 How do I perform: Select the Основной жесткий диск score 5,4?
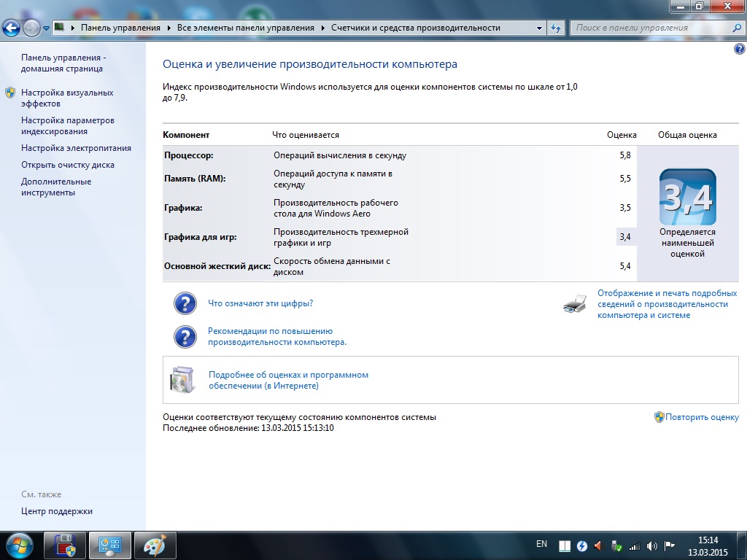(x=625, y=265)
